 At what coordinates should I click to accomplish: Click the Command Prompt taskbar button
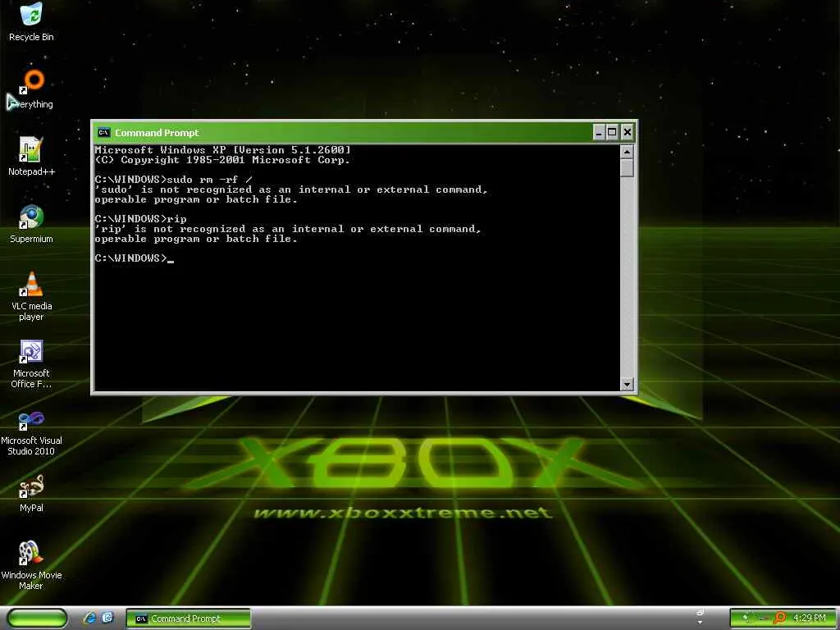point(189,619)
